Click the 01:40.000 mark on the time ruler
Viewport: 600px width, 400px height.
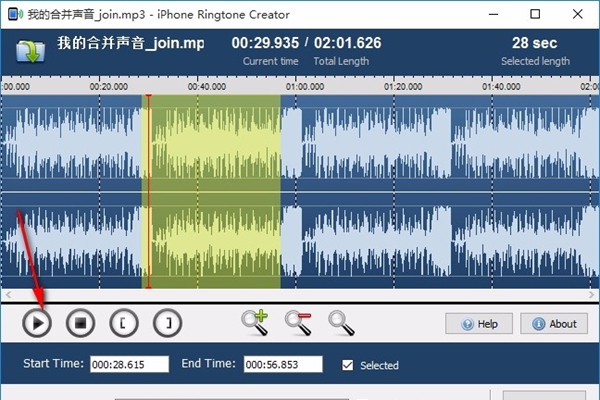tap(501, 87)
